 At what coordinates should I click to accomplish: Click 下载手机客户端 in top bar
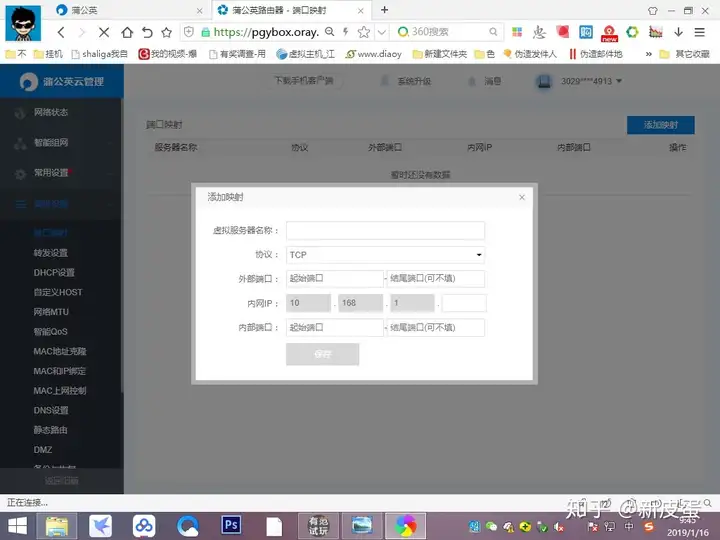[x=304, y=81]
